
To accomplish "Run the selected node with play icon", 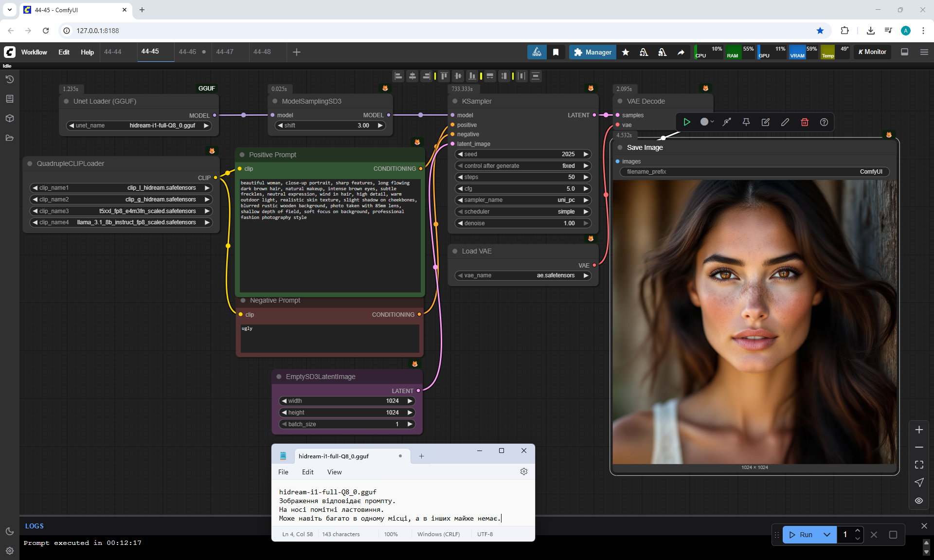I will coord(686,122).
